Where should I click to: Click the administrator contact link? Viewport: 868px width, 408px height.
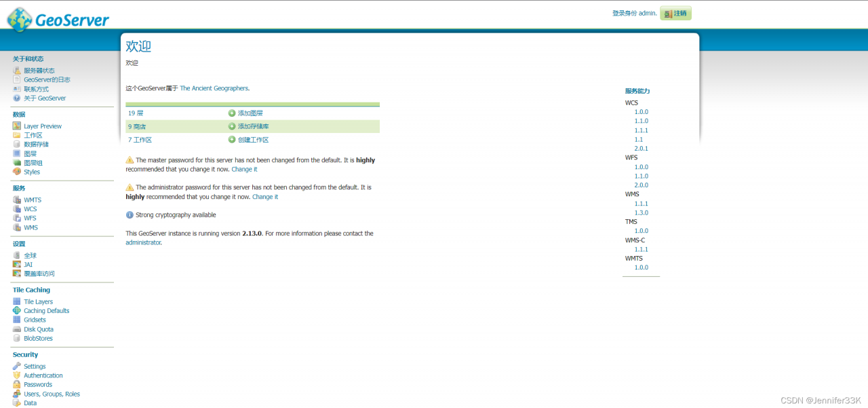(x=143, y=242)
